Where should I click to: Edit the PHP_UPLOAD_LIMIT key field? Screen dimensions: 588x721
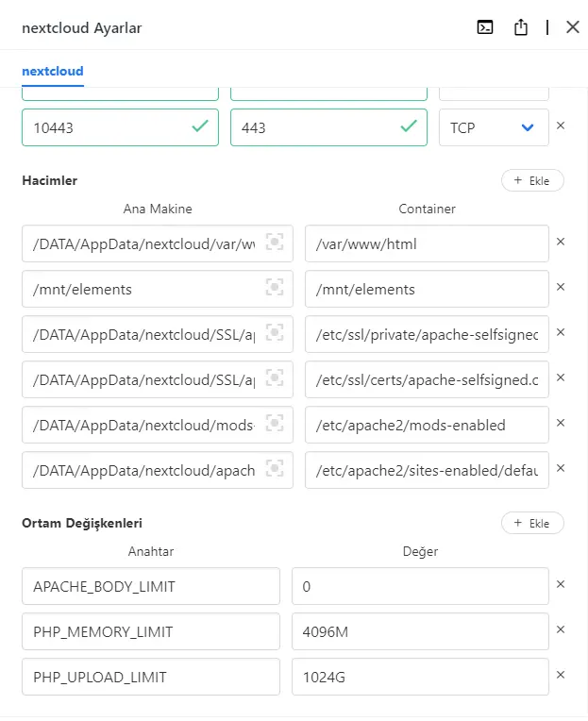click(151, 677)
